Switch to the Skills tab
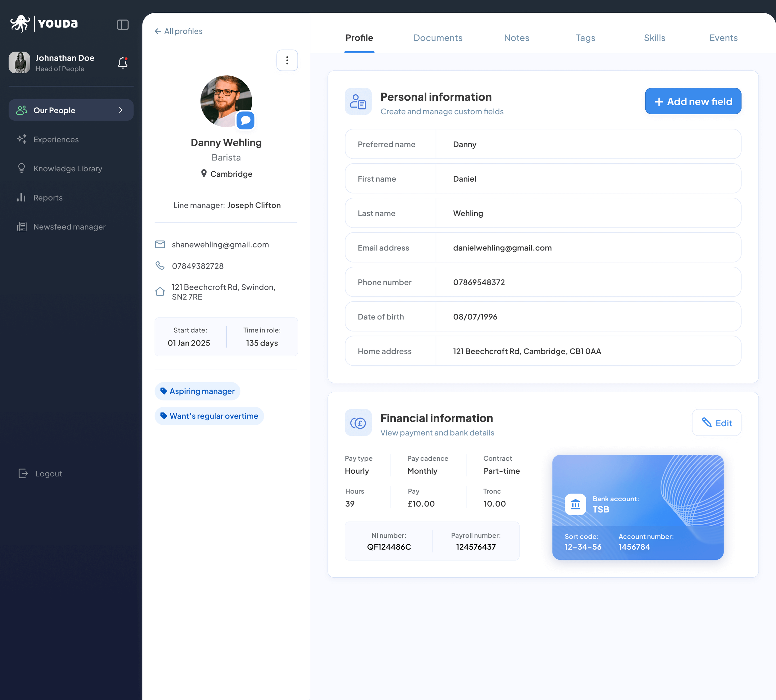The image size is (776, 700). [x=654, y=38]
